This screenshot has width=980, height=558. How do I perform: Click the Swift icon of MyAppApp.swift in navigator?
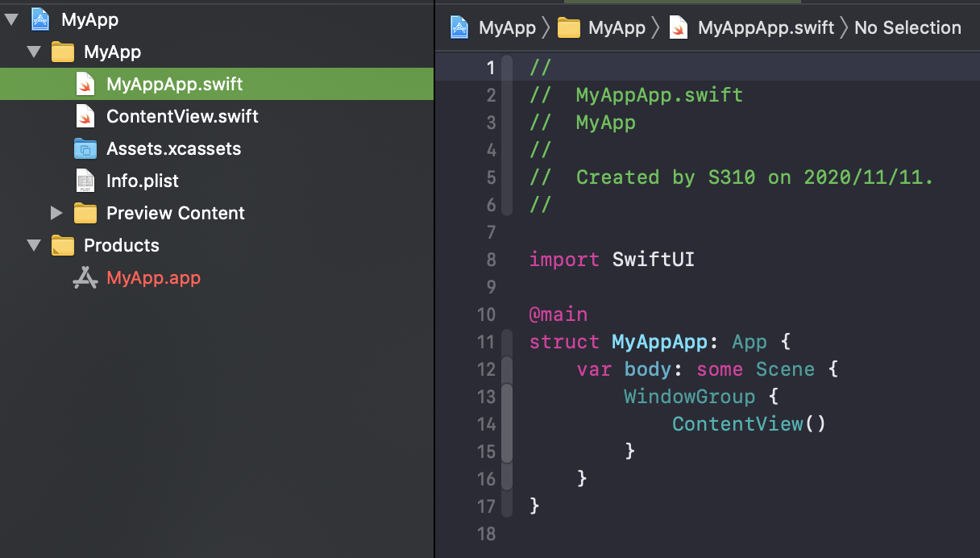[x=85, y=84]
